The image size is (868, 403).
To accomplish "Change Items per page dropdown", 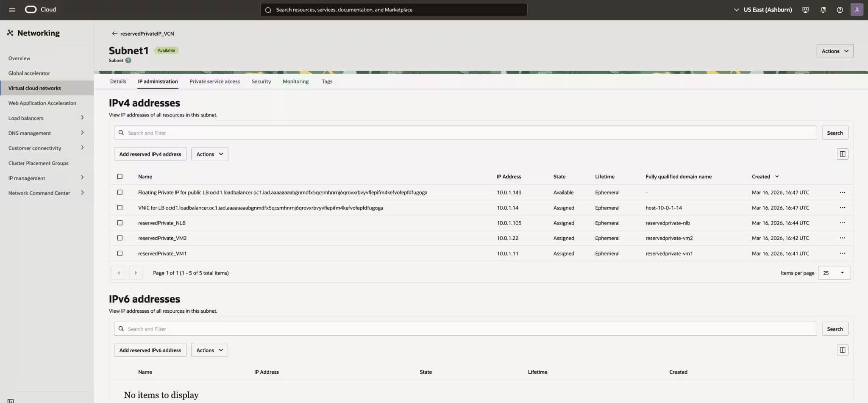I will click(x=834, y=273).
